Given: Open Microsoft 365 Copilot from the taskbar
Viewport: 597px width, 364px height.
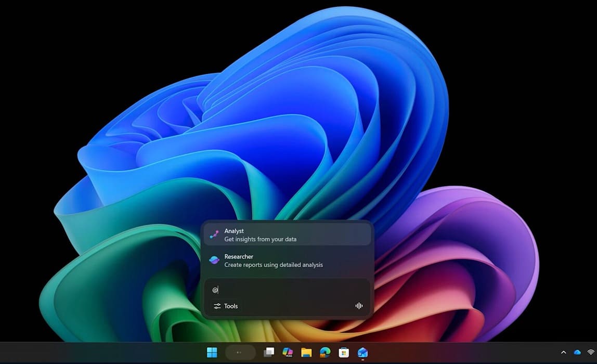Looking at the screenshot, I should 288,352.
